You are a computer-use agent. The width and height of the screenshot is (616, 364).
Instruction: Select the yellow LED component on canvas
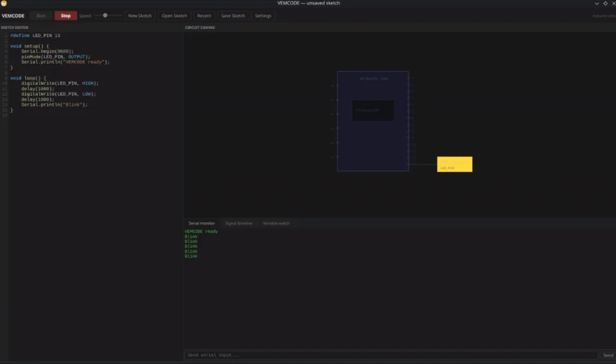click(x=455, y=164)
